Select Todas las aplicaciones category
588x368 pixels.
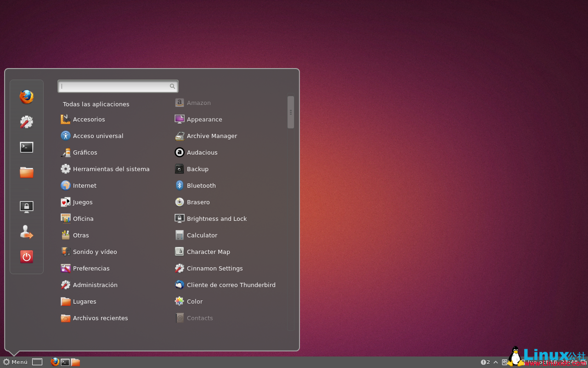96,104
